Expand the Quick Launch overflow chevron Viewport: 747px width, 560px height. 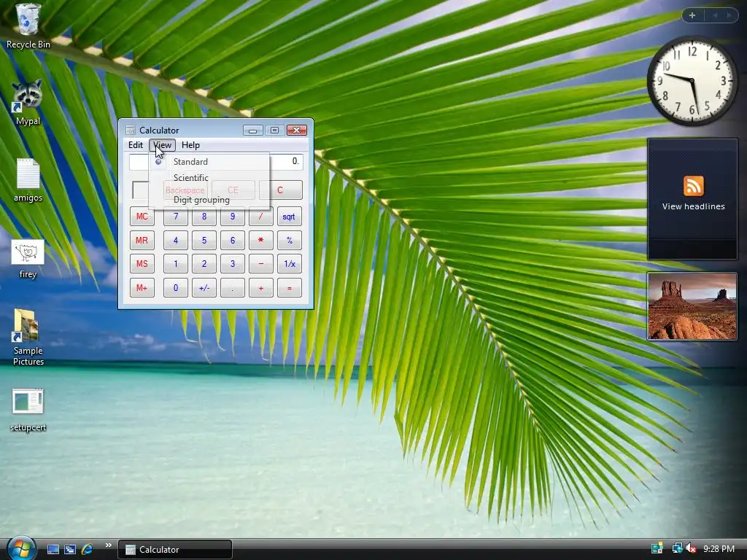[108, 545]
